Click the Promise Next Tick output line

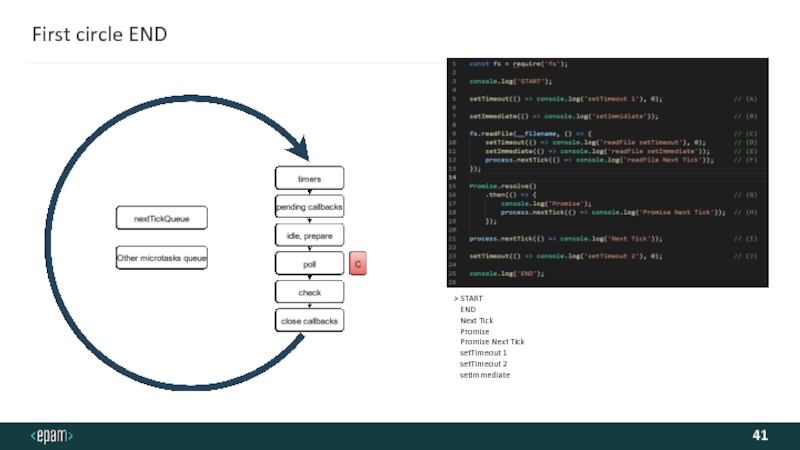pos(492,342)
